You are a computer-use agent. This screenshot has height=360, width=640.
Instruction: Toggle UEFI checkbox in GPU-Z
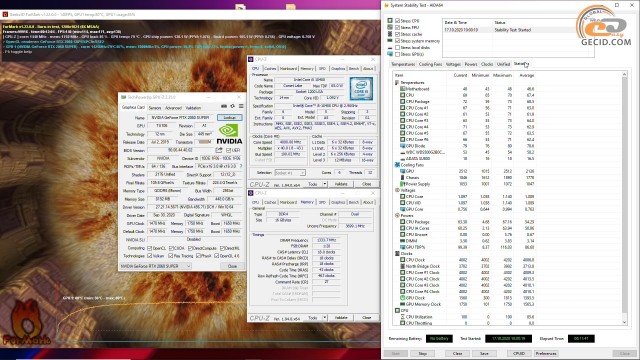coord(229,150)
